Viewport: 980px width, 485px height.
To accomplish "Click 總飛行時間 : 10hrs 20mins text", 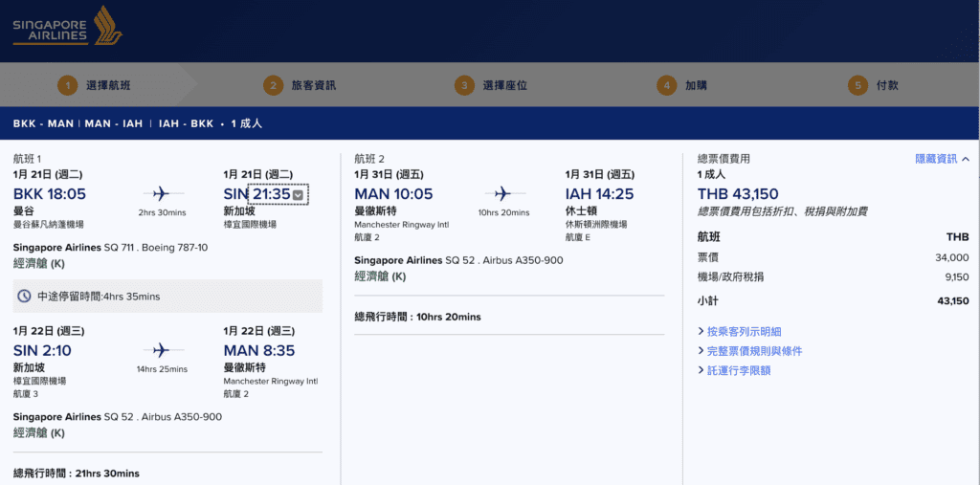I will point(417,317).
